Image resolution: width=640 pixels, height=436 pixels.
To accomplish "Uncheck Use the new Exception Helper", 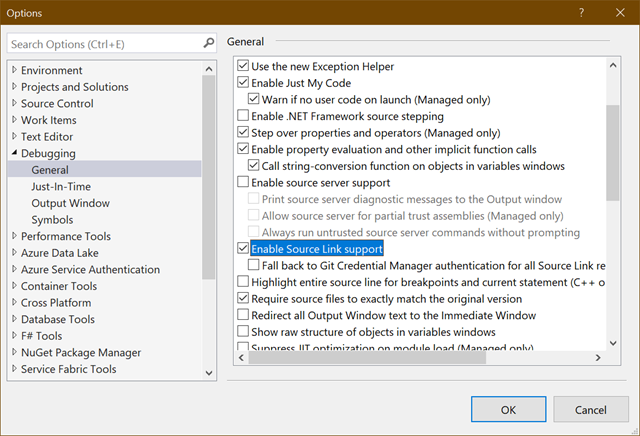I will tap(243, 65).
